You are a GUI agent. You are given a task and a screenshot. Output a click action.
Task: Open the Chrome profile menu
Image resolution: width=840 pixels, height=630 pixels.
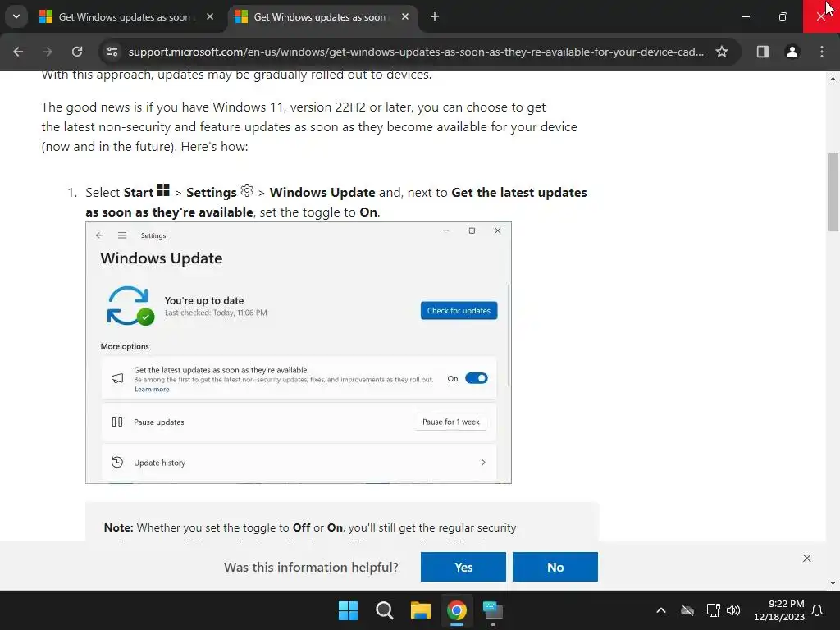[792, 52]
